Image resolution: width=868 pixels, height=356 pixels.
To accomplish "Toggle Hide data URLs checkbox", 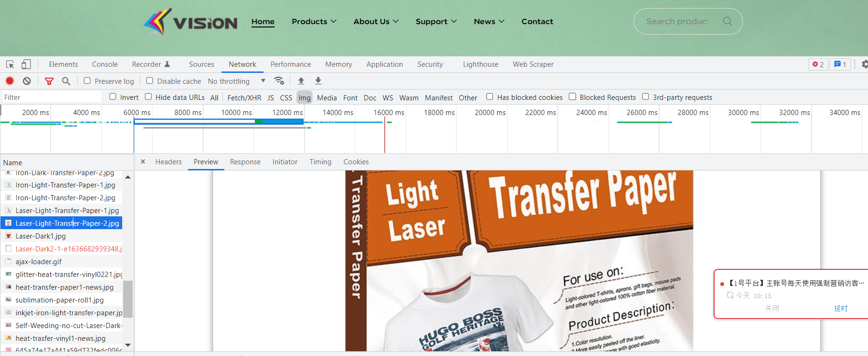I will [x=148, y=97].
